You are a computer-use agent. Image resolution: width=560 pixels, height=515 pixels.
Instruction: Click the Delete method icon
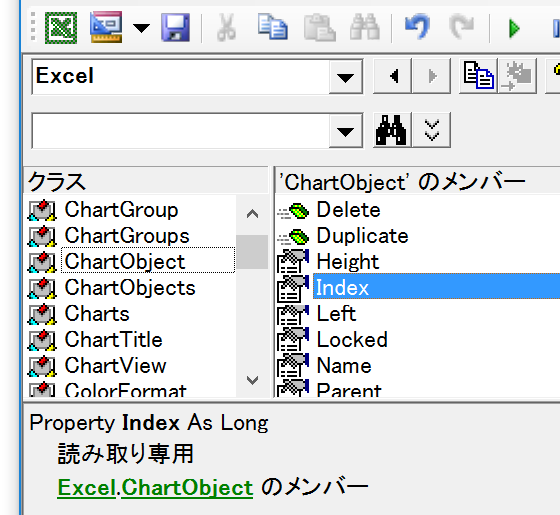pos(293,210)
